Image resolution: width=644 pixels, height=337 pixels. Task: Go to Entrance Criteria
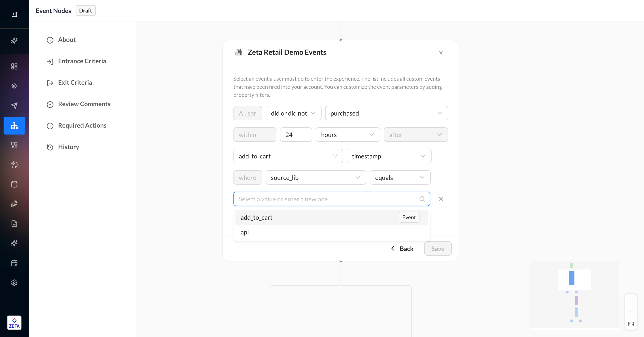click(x=76, y=61)
